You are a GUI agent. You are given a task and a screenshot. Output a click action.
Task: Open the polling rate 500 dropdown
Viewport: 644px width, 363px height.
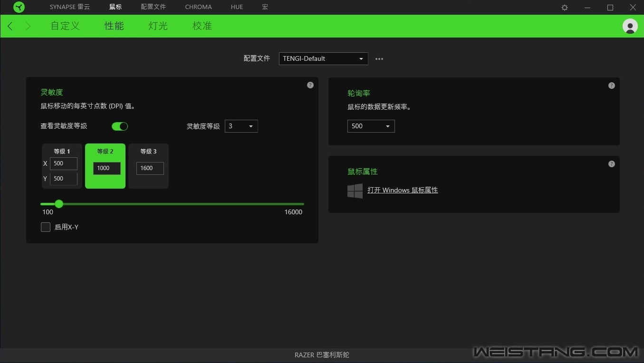coord(371,126)
